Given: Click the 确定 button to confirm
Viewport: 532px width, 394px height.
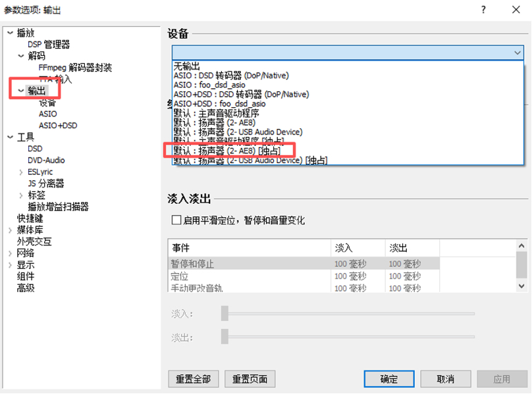Looking at the screenshot, I should point(388,379).
